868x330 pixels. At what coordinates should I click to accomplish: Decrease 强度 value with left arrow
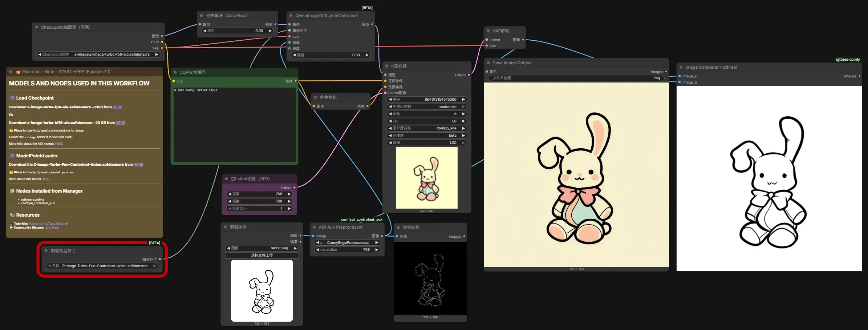point(295,55)
